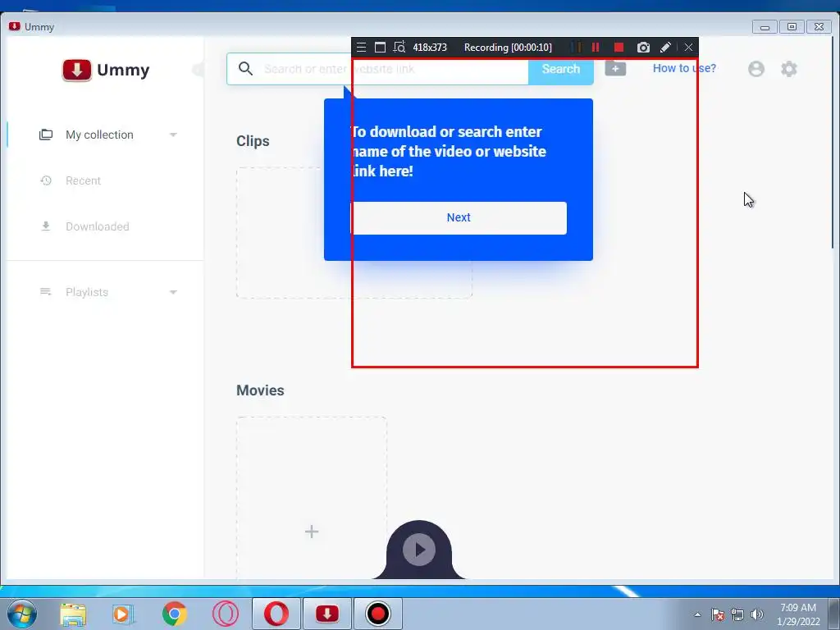Close the recorder toolbar
Screen dimensions: 840x630
688,47
